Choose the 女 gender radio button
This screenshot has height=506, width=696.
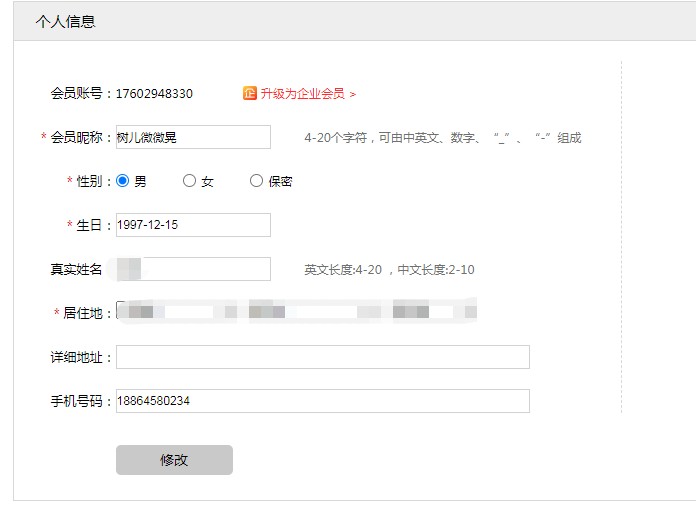(x=189, y=181)
